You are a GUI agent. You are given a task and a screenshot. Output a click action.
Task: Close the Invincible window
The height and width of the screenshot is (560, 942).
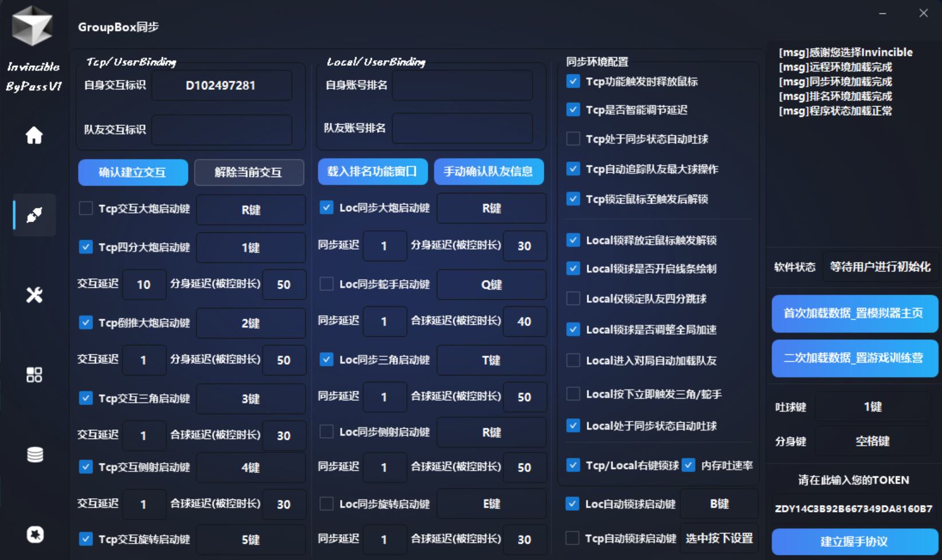[923, 13]
